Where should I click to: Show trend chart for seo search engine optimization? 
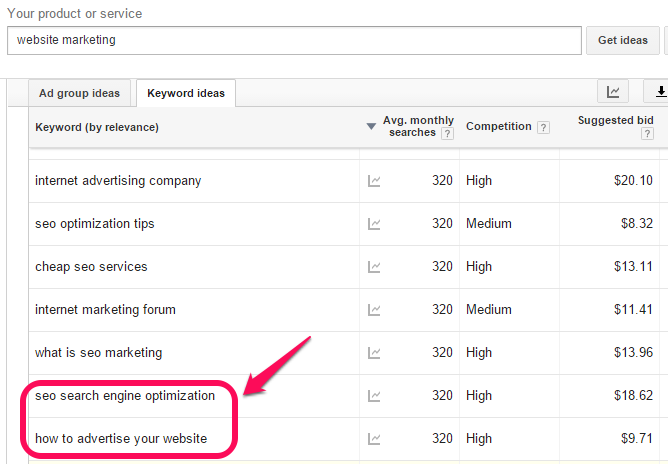(x=374, y=396)
